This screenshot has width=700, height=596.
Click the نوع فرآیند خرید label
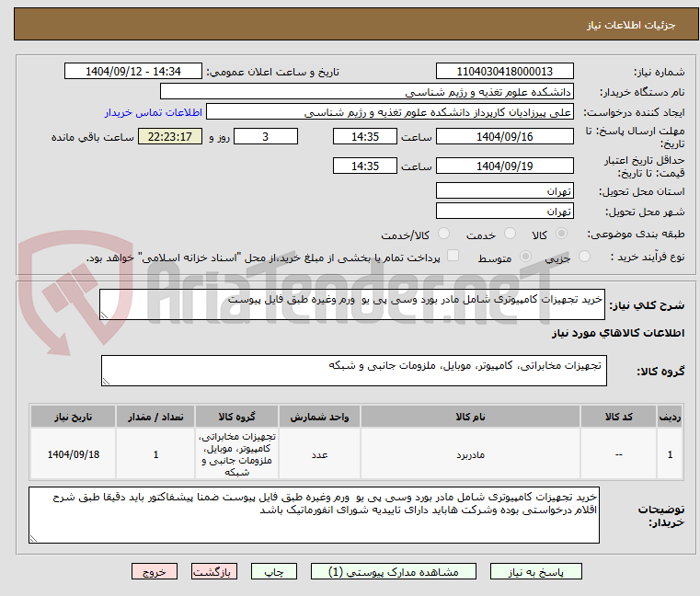click(648, 257)
